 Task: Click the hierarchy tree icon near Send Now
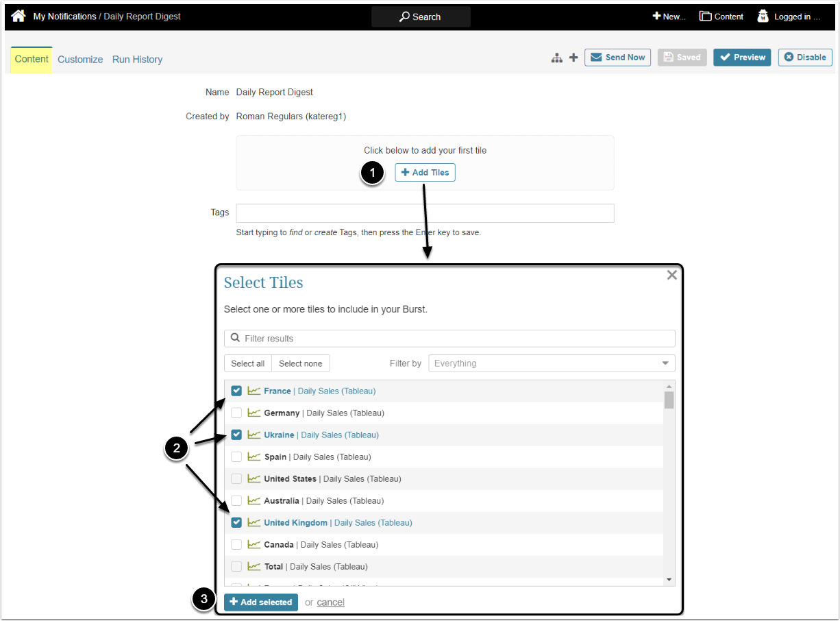point(557,58)
